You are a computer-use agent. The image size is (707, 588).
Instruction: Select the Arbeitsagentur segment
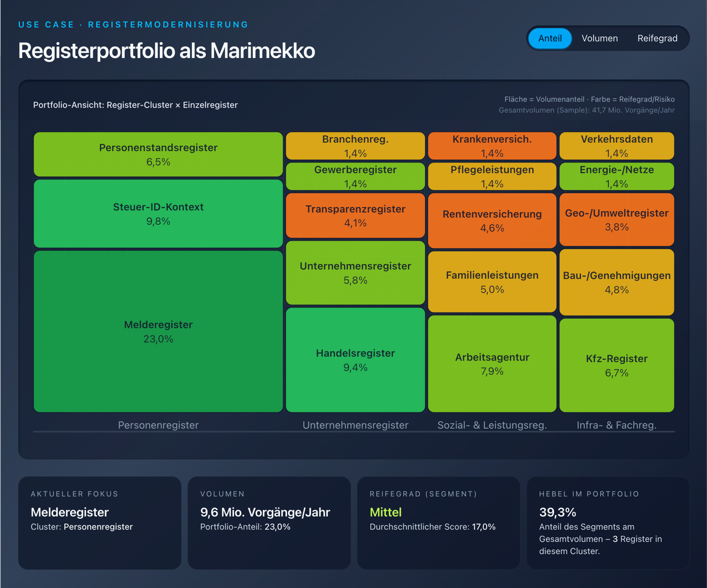(492, 364)
